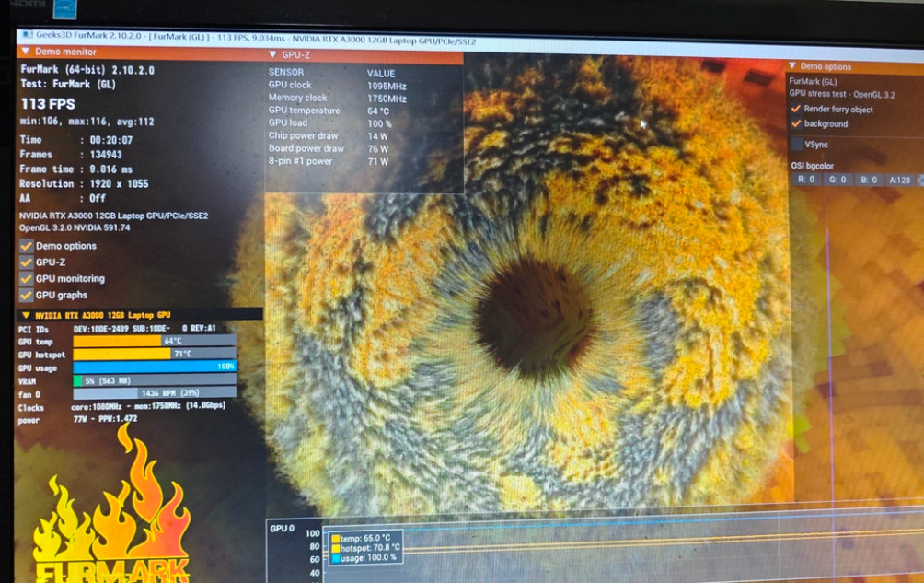The image size is (924, 583).
Task: Disable the background checkbox
Action: (x=796, y=123)
